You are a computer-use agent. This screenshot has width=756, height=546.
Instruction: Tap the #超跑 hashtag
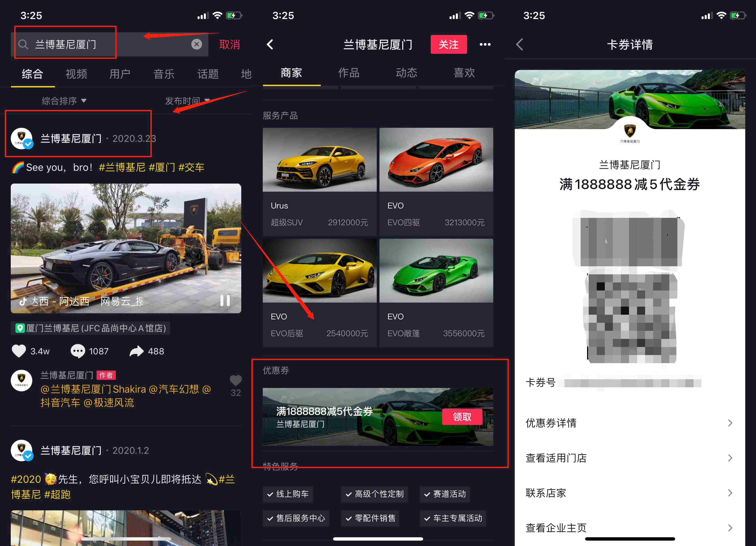pyautogui.click(x=57, y=494)
